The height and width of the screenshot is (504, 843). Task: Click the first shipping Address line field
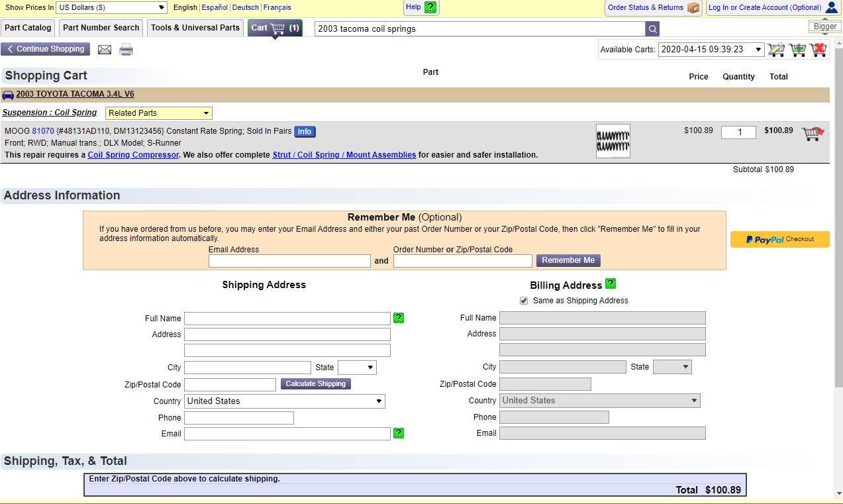(287, 334)
